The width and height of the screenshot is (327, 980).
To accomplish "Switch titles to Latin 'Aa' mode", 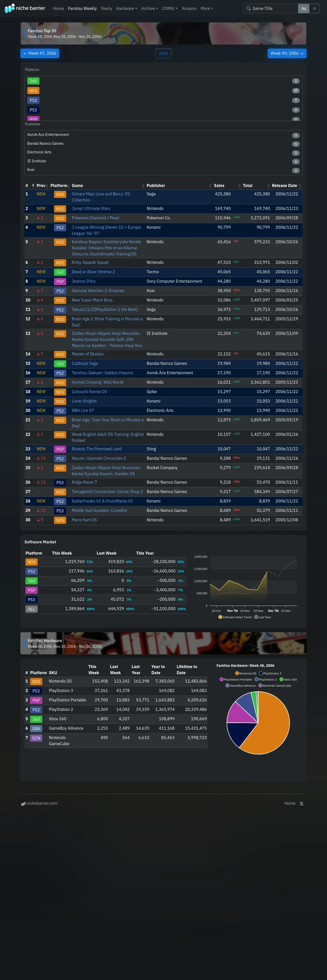I will (x=303, y=8).
